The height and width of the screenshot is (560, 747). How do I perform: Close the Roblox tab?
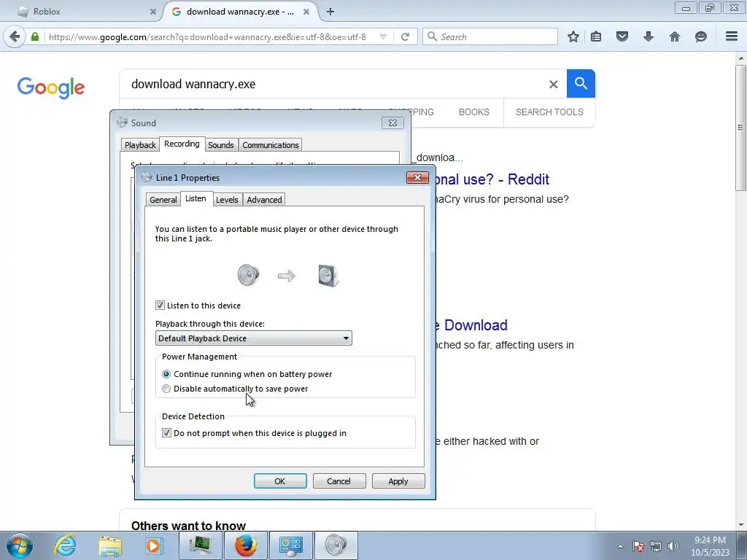pos(153,12)
